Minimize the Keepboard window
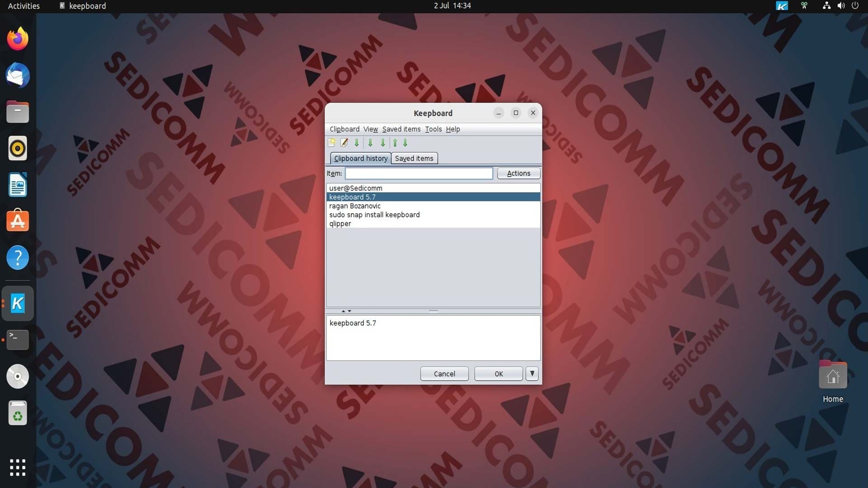The height and width of the screenshot is (488, 868). [499, 113]
